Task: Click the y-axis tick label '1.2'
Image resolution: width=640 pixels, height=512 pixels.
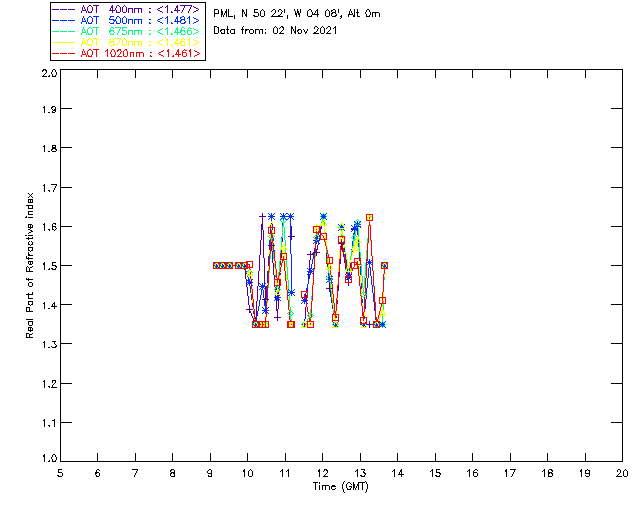Action: [49, 384]
